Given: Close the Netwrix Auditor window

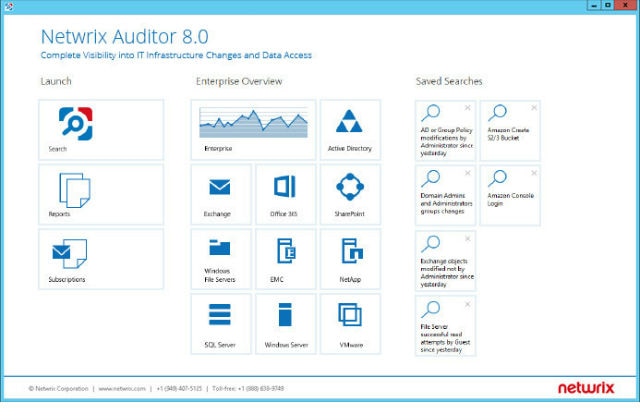Looking at the screenshot, I should (626, 5).
